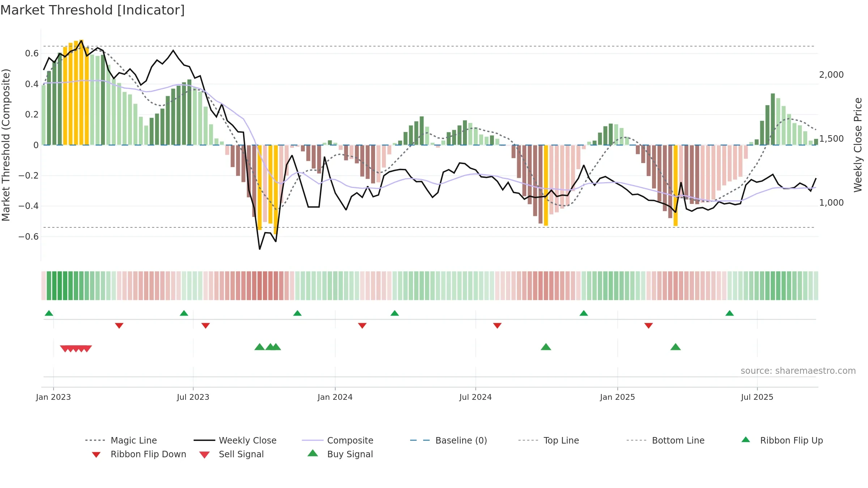Click the Jul 2023 x-axis label
Viewport: 868px width, 488px height.
click(193, 397)
